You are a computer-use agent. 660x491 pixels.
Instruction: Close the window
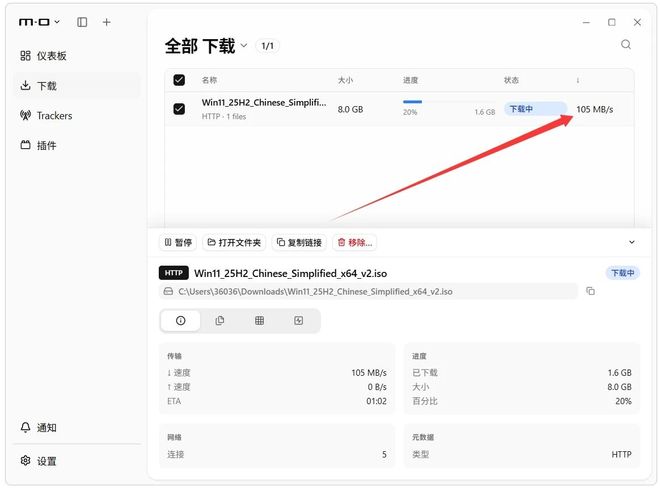[637, 22]
